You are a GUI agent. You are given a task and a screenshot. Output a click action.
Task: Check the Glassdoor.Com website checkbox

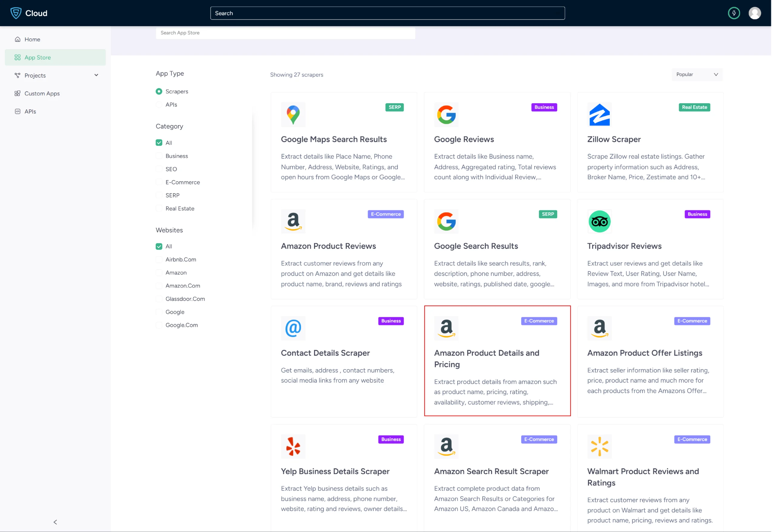[159, 299]
